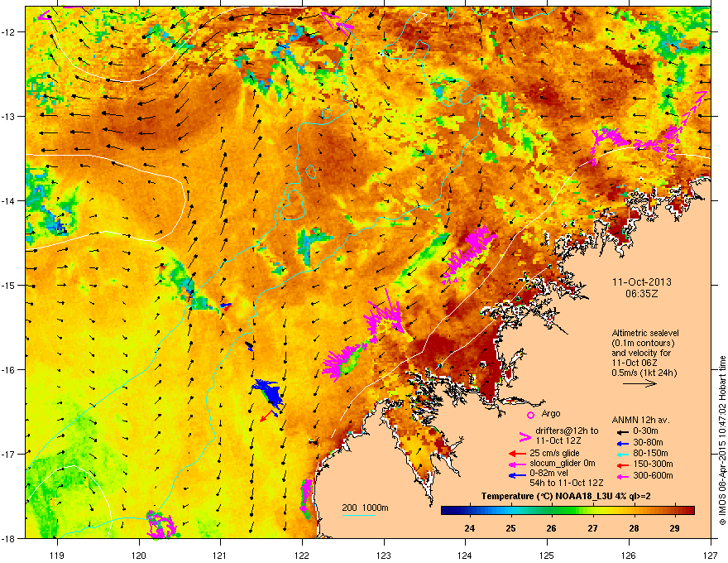Image resolution: width=728 pixels, height=563 pixels.
Task: Click the magenta Argo circle legend symbol
Action: click(530, 415)
